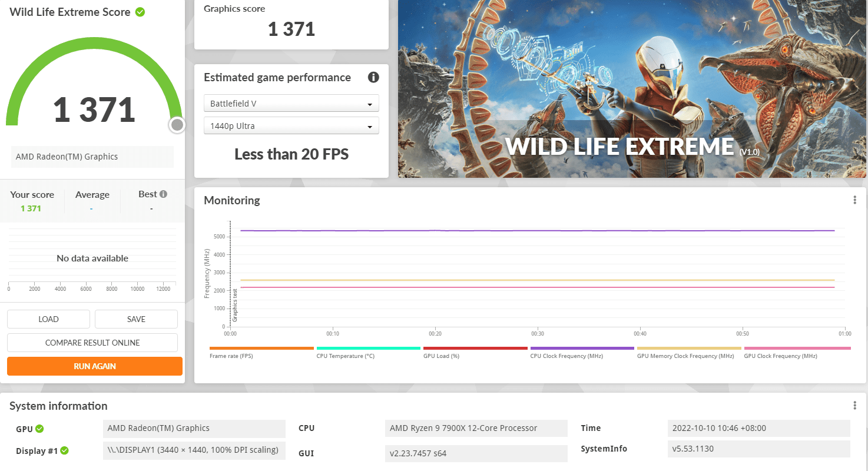Viewport: 868px width, 471px height.
Task: Click the Graphics test marker on chart
Action: (234, 304)
